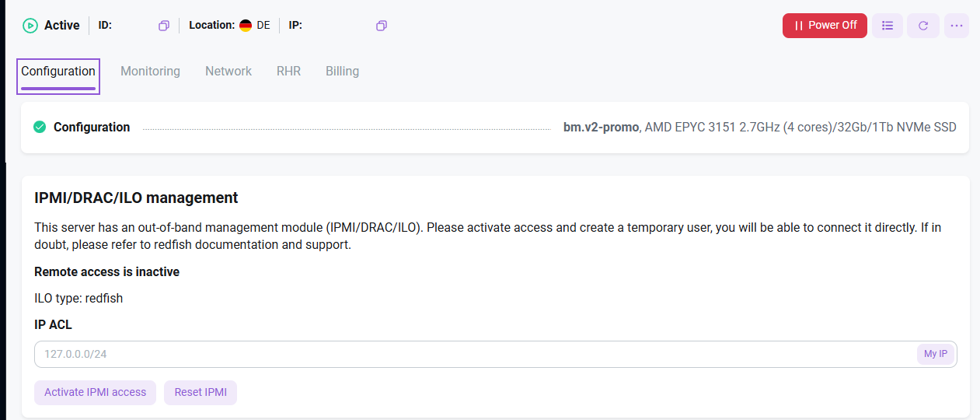The image size is (980, 420).
Task: Copy the server ID using copy icon
Action: [x=163, y=26]
